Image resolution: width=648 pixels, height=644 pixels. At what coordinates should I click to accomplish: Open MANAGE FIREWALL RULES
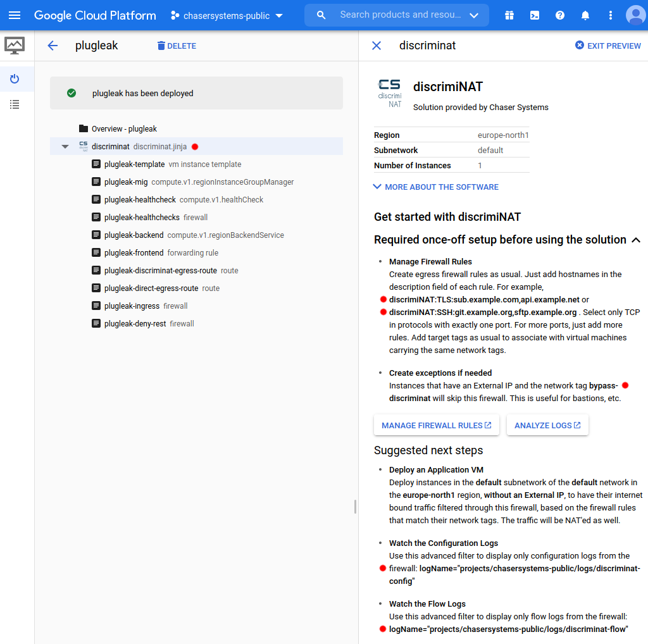click(436, 424)
